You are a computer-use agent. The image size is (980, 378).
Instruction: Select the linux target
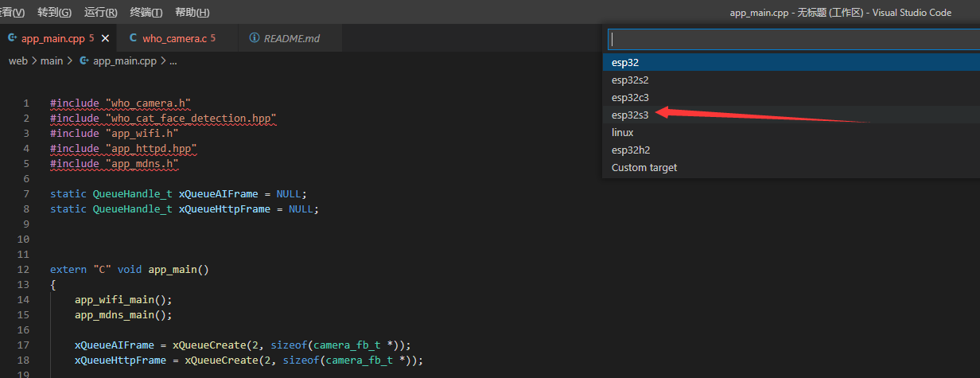[x=791, y=132]
